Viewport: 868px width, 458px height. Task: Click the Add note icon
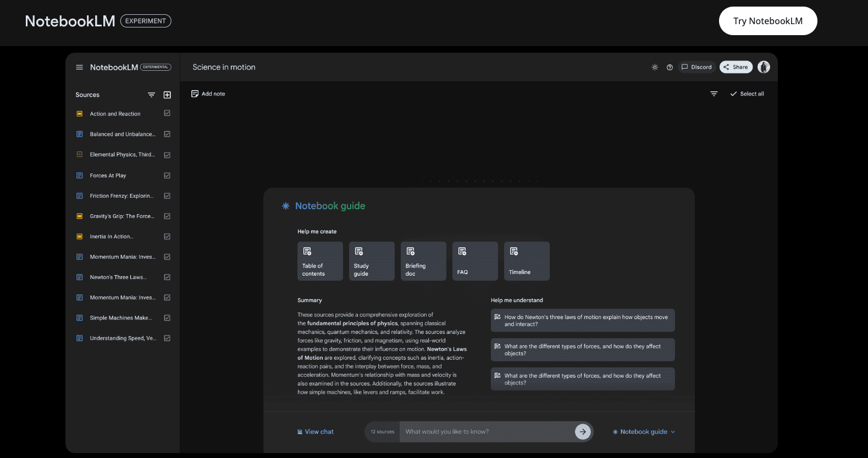(195, 94)
